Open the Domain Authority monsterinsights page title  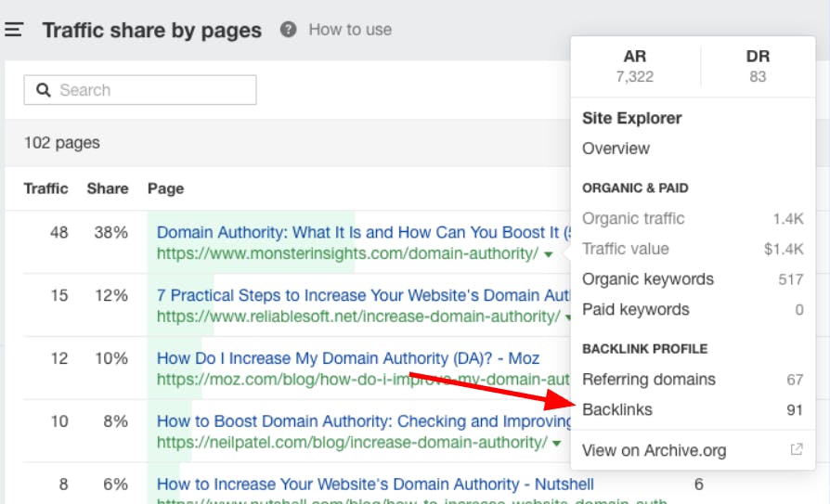364,232
